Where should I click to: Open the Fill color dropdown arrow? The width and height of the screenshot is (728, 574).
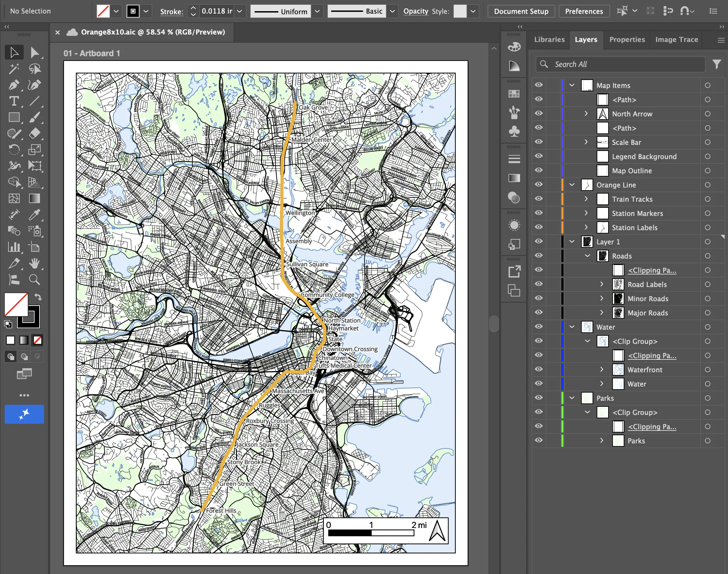click(116, 11)
